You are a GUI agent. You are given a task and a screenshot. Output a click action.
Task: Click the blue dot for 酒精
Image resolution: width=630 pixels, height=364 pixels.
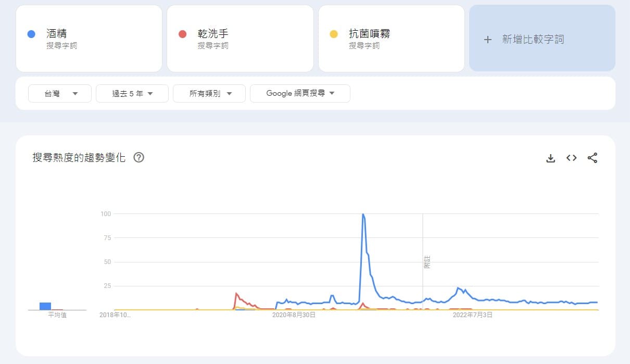31,34
